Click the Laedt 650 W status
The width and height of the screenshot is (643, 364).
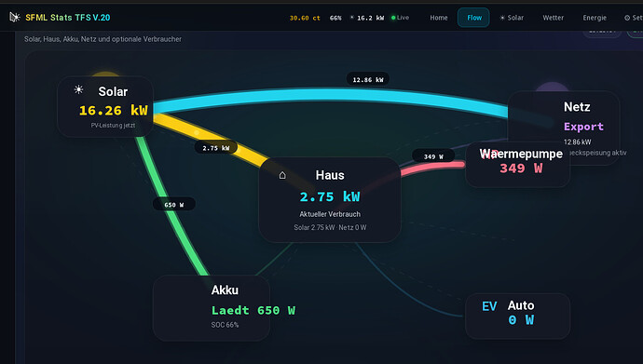pyautogui.click(x=253, y=310)
